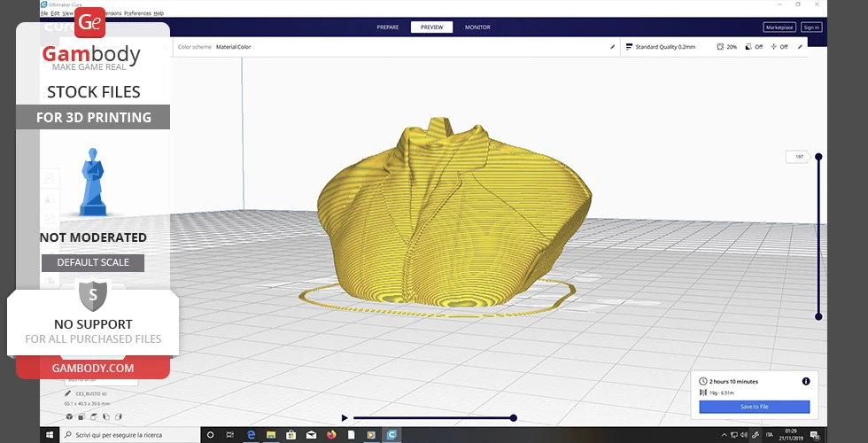This screenshot has height=443, width=868.
Task: Open the View menu
Action: click(x=67, y=12)
